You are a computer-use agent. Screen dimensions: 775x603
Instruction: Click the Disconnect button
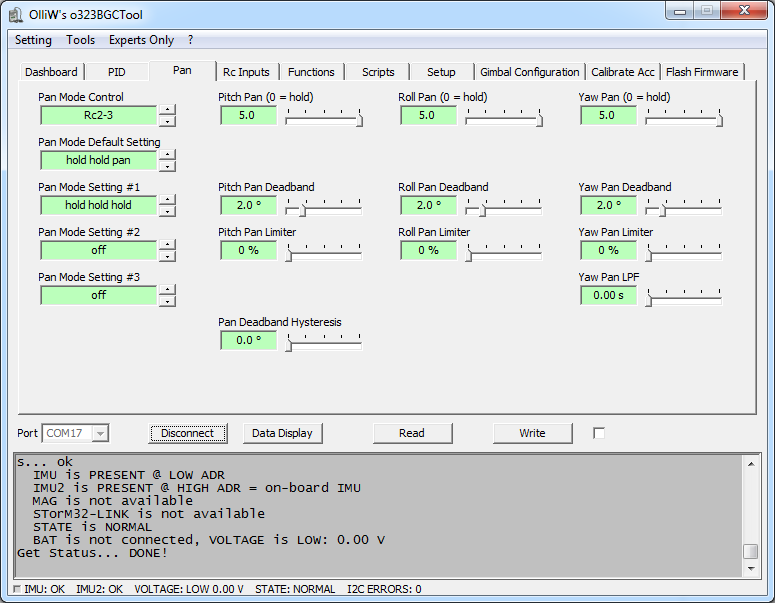[187, 433]
